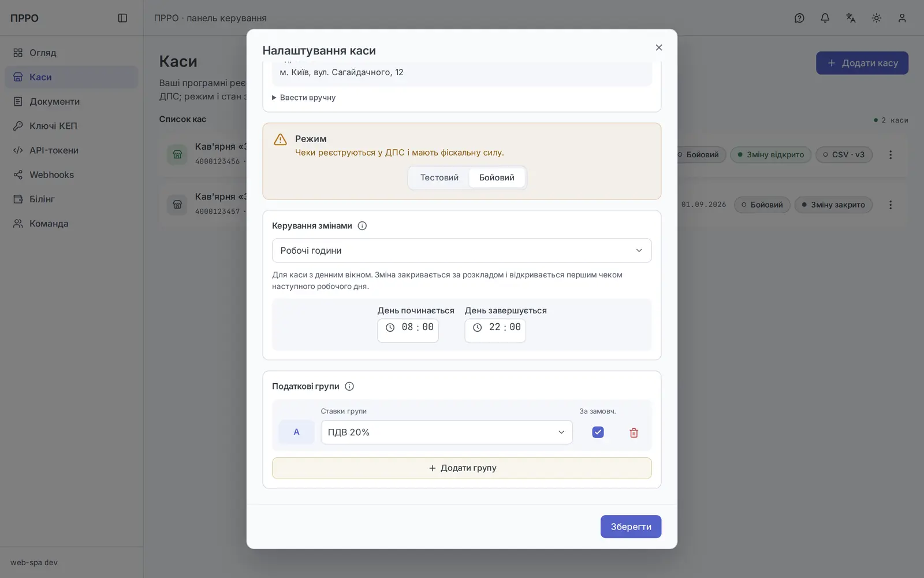This screenshot has height=578, width=924.
Task: Uncheck За замовч. checkbox for group A
Action: [598, 432]
